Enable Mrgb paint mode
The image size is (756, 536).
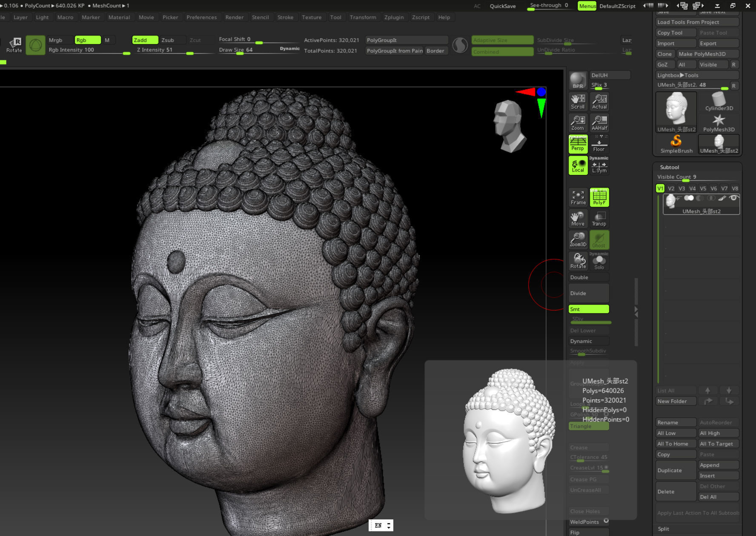click(60, 40)
